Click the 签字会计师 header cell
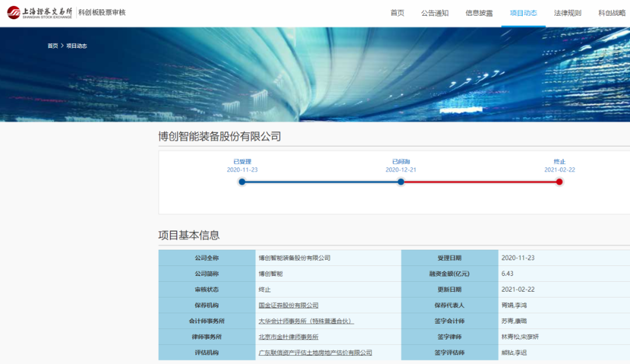 pyautogui.click(x=450, y=321)
